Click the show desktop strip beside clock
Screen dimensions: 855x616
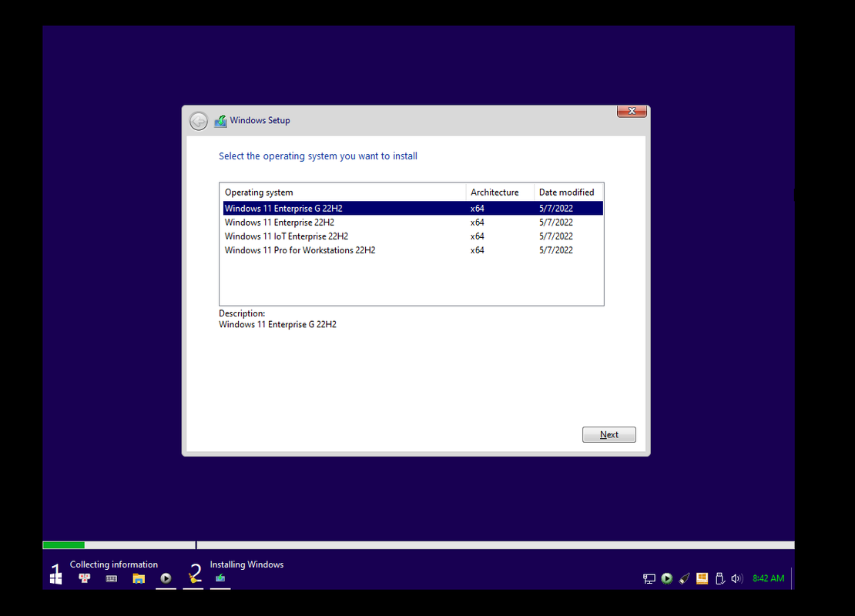coord(793,578)
